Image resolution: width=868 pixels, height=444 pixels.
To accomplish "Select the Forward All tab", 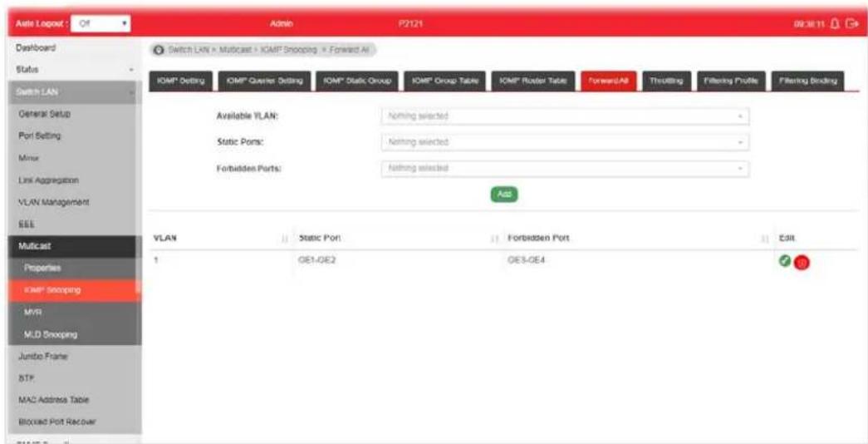I will [609, 81].
